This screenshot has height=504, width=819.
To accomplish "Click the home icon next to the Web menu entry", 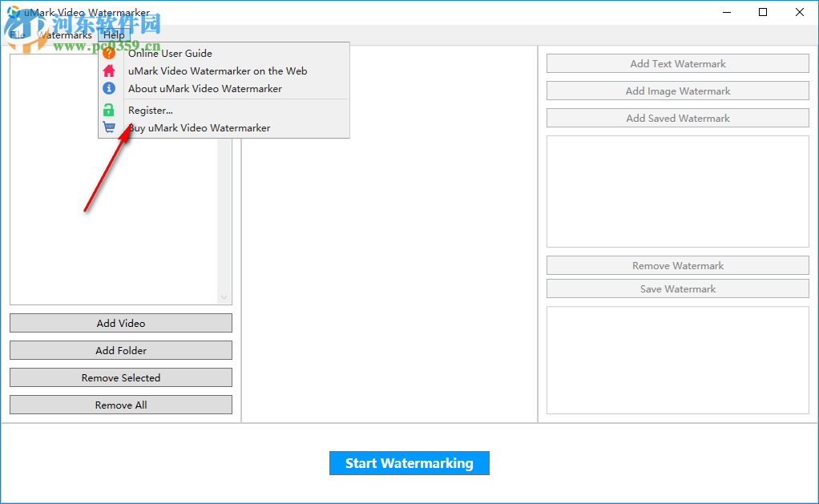I will (110, 71).
